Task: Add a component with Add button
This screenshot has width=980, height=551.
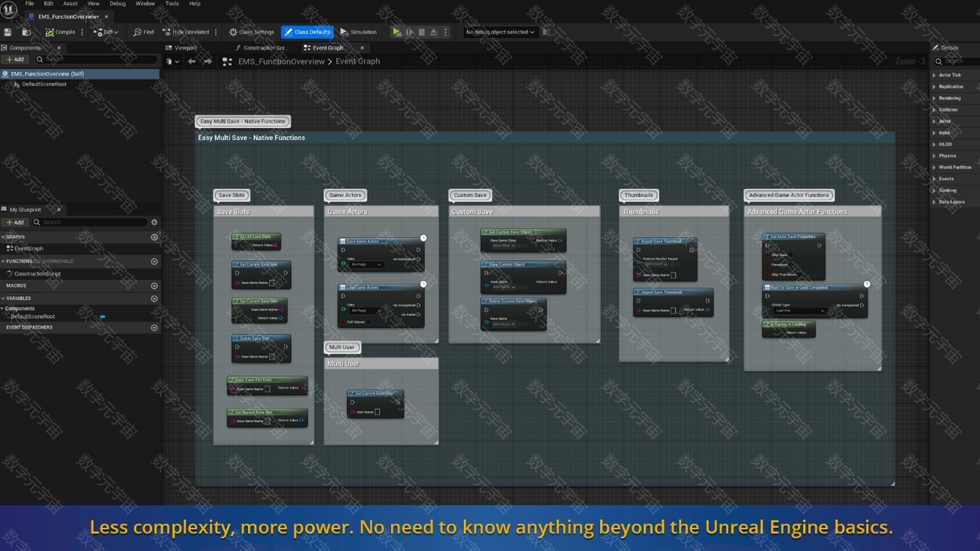Action: coord(15,59)
